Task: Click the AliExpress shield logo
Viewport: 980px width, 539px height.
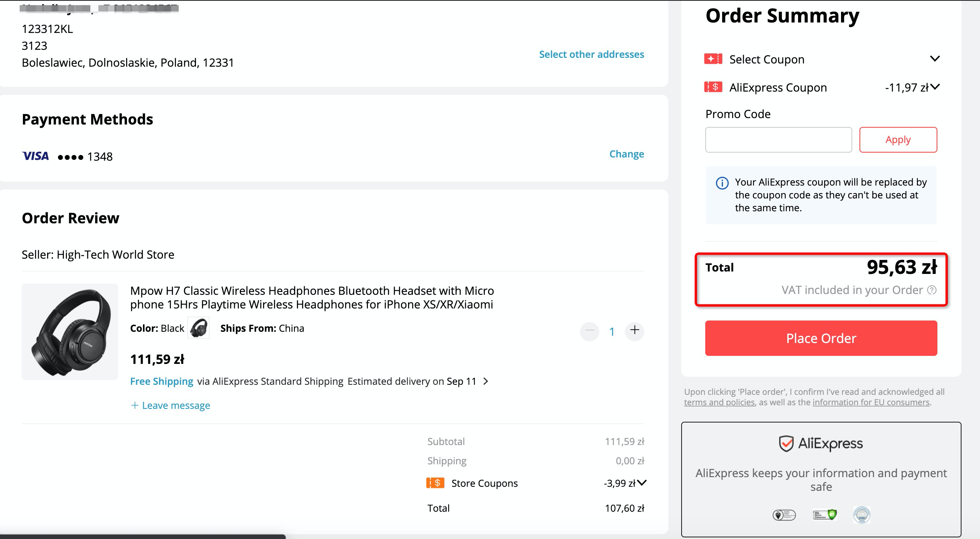Action: (x=786, y=443)
